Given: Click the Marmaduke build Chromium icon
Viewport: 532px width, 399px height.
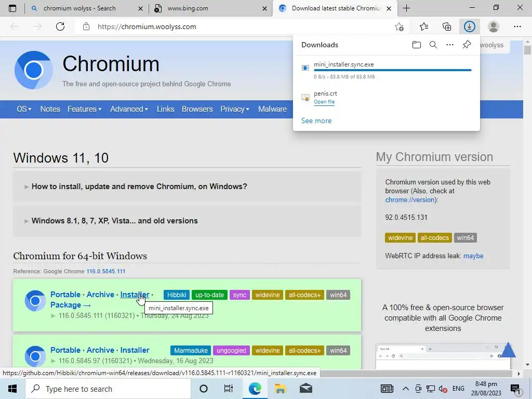Looking at the screenshot, I should 35,356.
